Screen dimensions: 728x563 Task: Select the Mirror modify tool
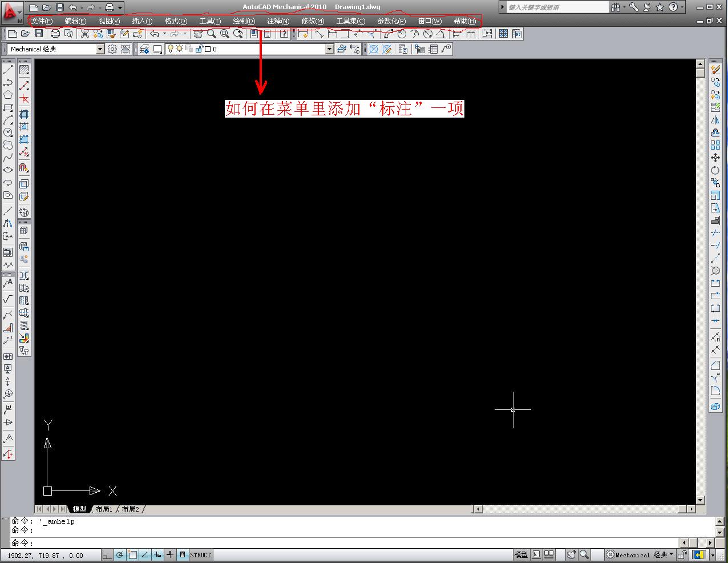pos(715,120)
